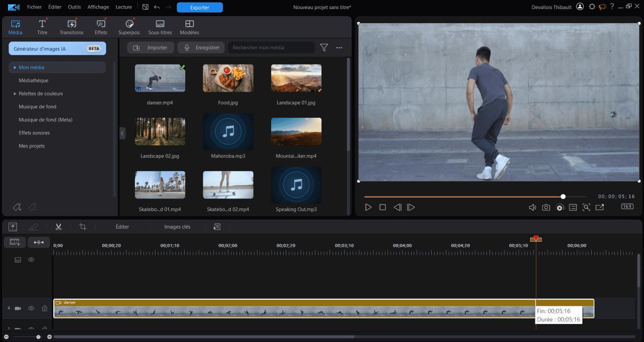Toggle visibility of track 4 eye icon
The height and width of the screenshot is (342, 644).
(31, 308)
